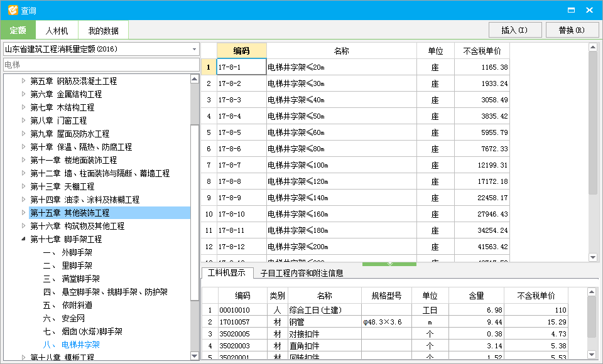Click 17010057 钢管 material row
The width and height of the screenshot is (603, 364).
(x=385, y=322)
